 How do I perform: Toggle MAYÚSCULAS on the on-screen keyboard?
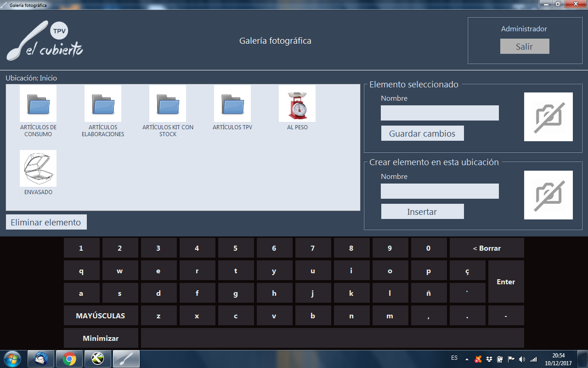(101, 316)
